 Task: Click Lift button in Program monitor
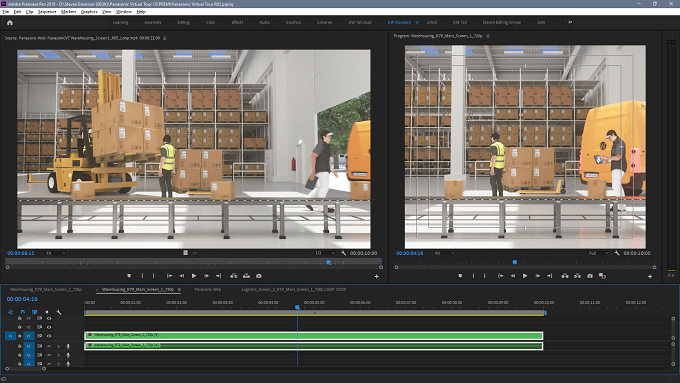(x=565, y=276)
